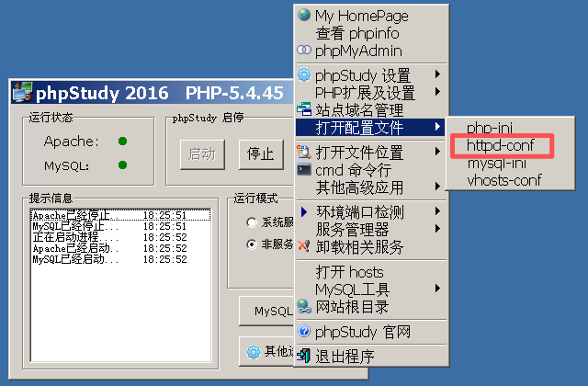Click the globe icon beside My HomePage

[x=304, y=15]
